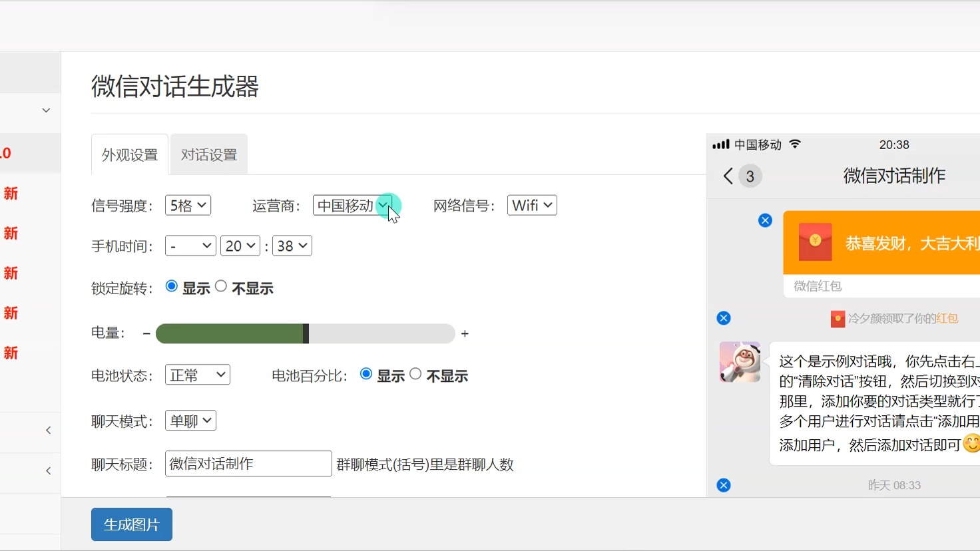Expand the upper left-pointing sidebar chevron
980x551 pixels.
(x=48, y=431)
